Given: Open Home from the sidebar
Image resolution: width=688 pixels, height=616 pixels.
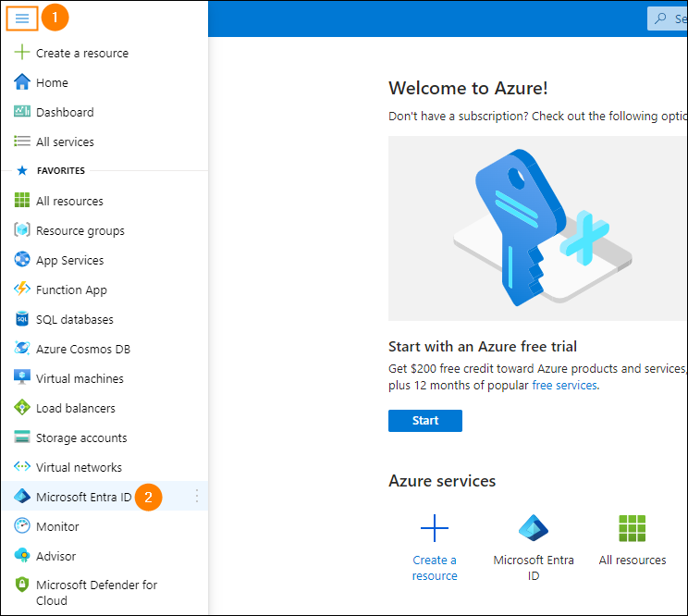Looking at the screenshot, I should 52,82.
